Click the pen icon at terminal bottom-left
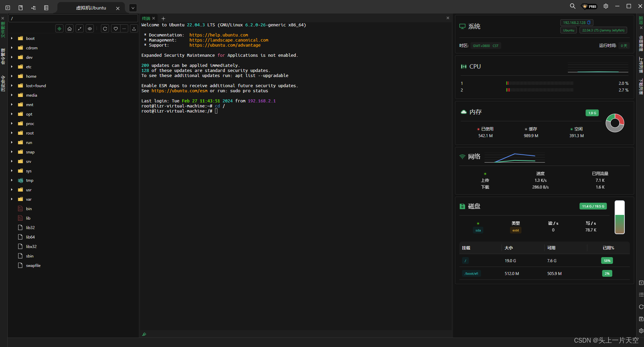Viewport: 644px width, 347px height. coord(144,334)
